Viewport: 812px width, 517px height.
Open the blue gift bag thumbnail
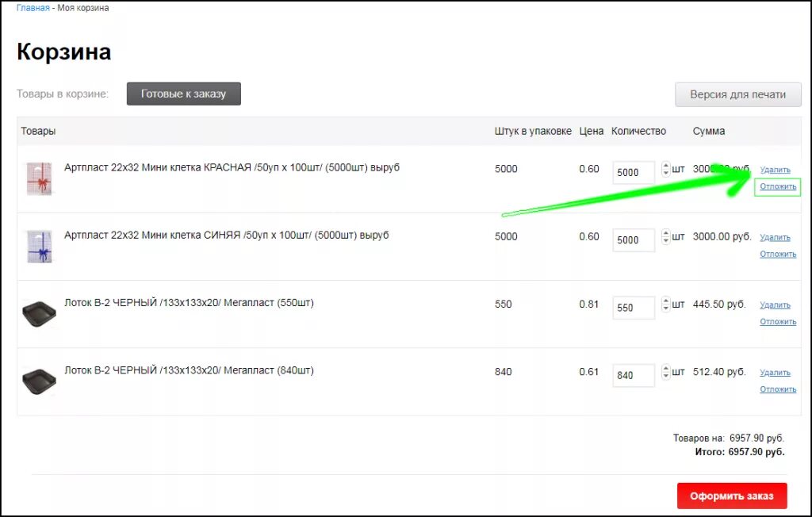click(x=40, y=247)
